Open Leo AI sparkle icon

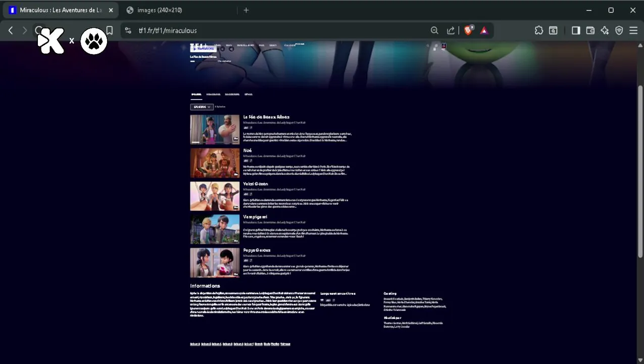605,30
